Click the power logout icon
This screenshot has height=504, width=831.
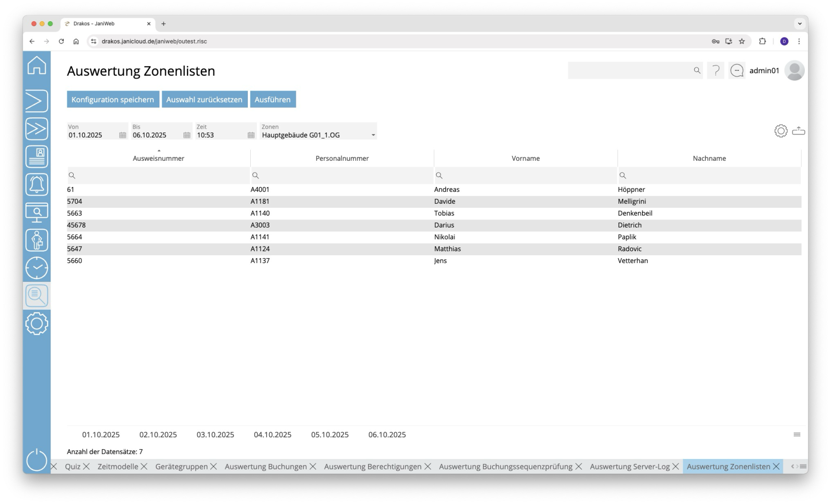37,460
